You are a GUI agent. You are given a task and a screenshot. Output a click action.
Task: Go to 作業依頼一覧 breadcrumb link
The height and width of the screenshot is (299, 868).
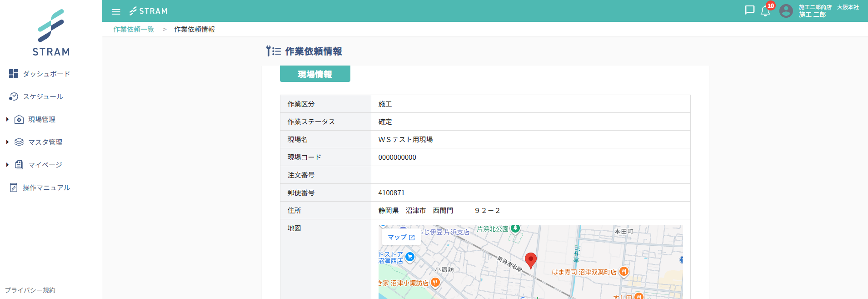(x=134, y=29)
